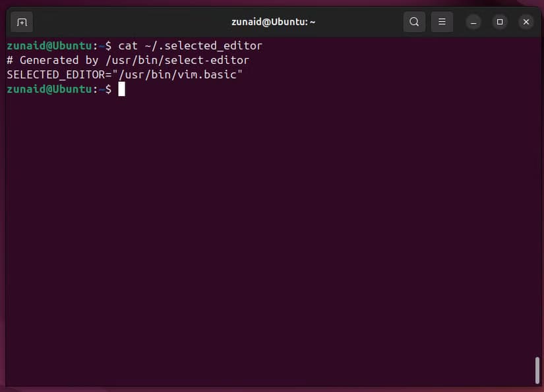
Task: Close the terminal window
Action: [526, 22]
